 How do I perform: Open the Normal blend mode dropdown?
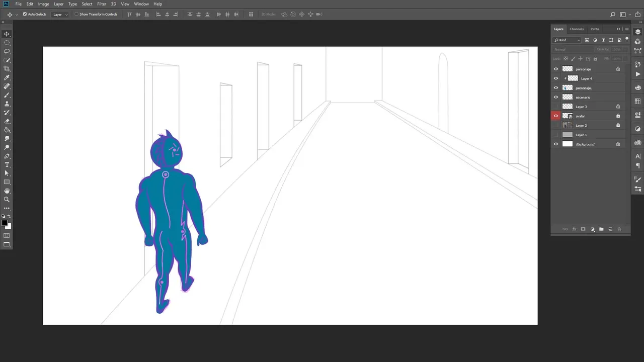pos(573,49)
